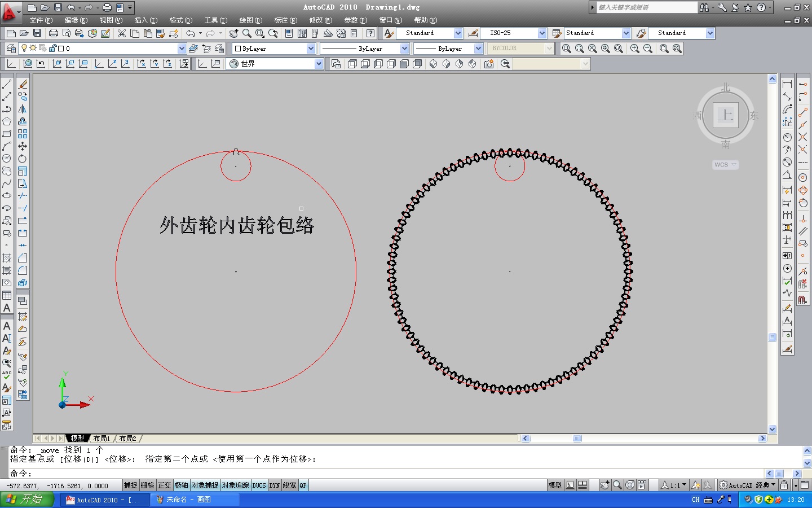
Task: Click the 1:1 annotation scale control
Action: pyautogui.click(x=674, y=485)
